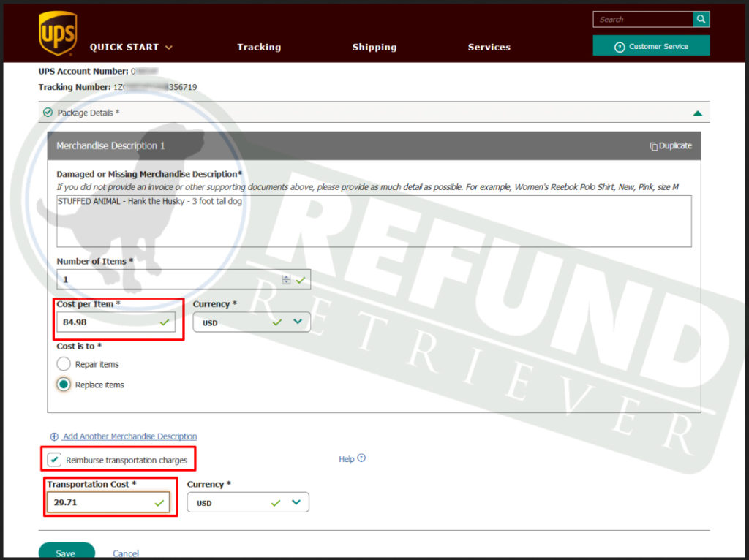Click the Duplicate merchandise icon

pyautogui.click(x=653, y=146)
